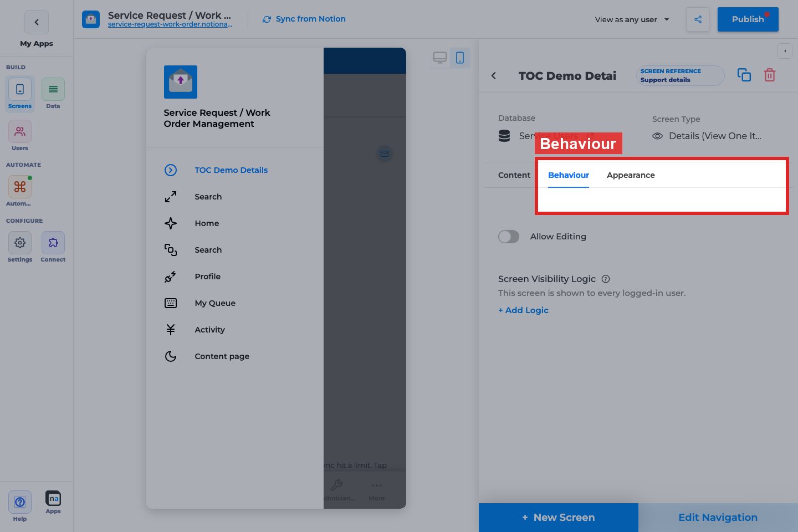This screenshot has width=798, height=532.
Task: Open the Automations section
Action: tap(20, 191)
